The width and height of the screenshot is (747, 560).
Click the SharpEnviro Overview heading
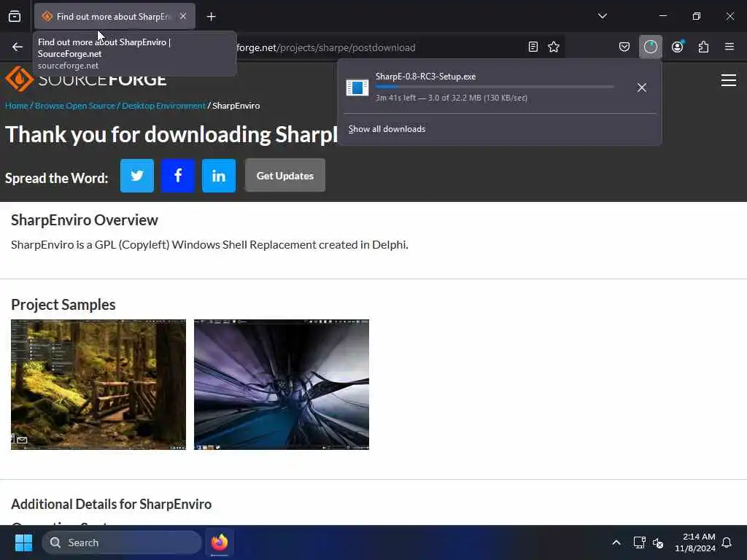point(85,220)
